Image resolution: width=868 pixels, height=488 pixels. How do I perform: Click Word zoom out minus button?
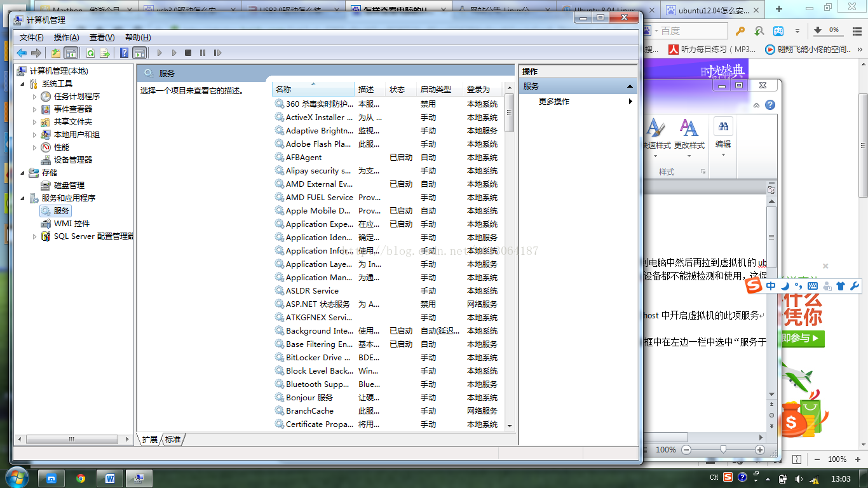click(686, 449)
